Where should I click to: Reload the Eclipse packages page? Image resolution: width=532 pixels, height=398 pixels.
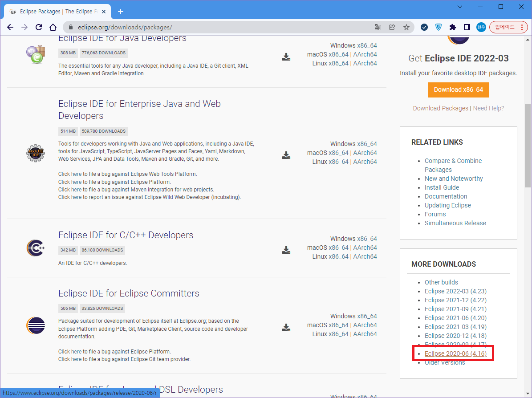click(39, 27)
